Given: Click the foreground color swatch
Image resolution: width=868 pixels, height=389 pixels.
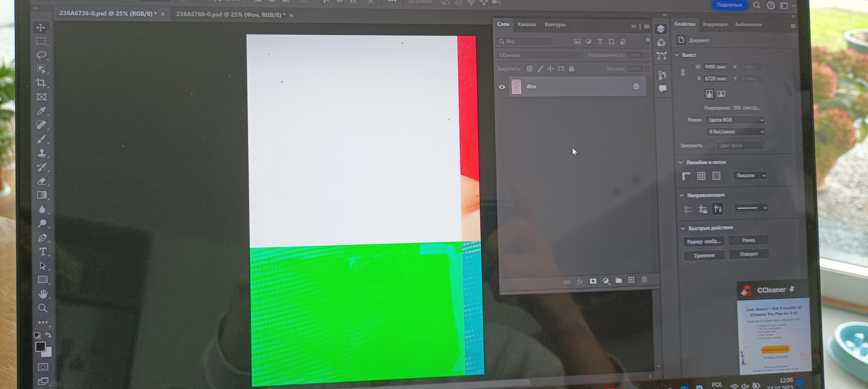Looking at the screenshot, I should pos(40,346).
